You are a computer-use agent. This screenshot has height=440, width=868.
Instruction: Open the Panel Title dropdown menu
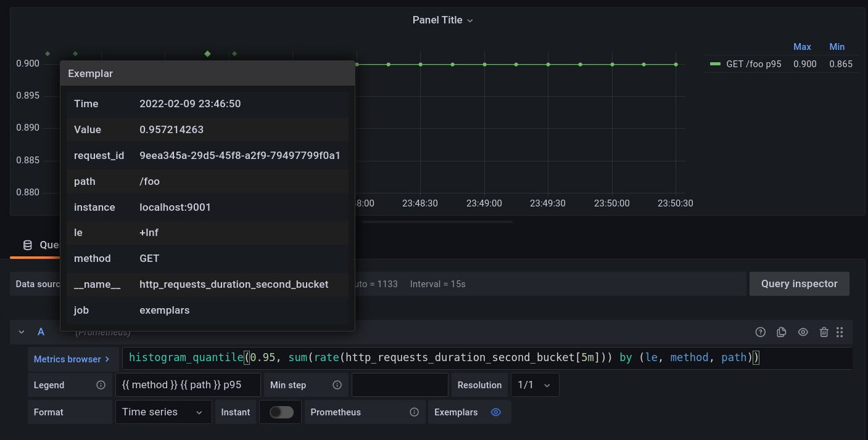[442, 20]
